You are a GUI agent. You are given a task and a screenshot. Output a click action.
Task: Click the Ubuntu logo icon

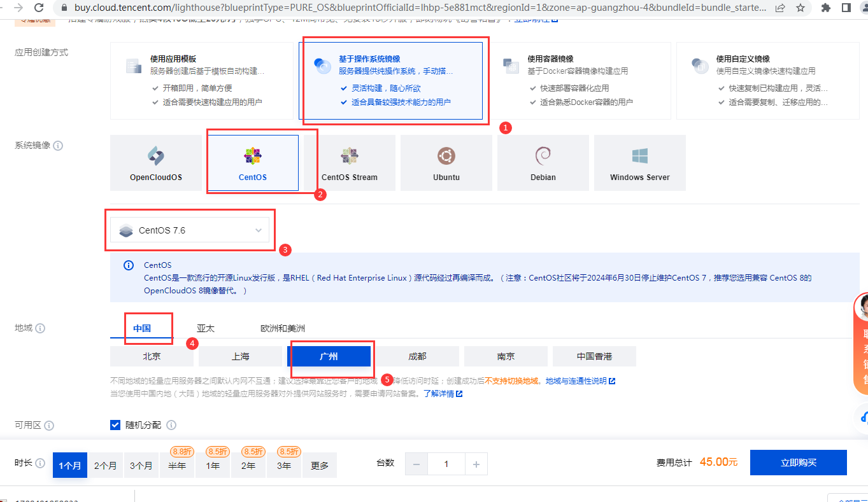446,156
